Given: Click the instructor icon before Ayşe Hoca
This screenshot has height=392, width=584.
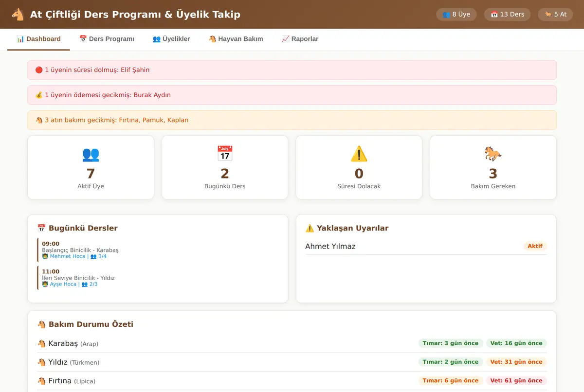Looking at the screenshot, I should pos(45,284).
